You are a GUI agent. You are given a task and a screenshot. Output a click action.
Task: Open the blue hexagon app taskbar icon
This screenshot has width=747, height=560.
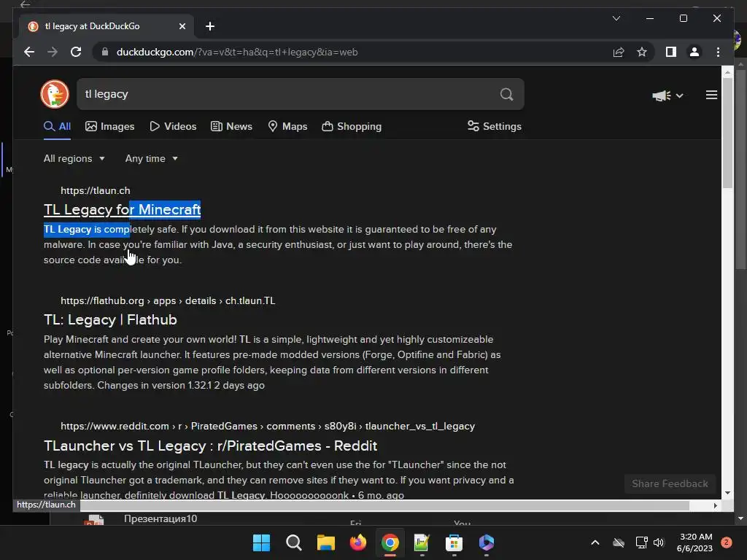pos(486,542)
